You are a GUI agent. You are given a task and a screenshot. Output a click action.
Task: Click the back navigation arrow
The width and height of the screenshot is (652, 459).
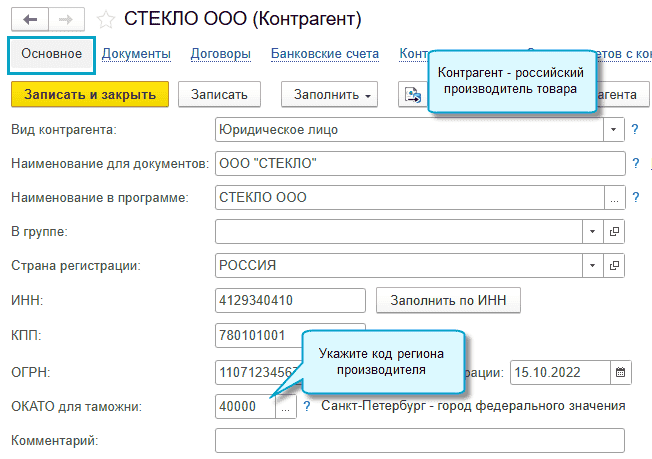click(x=28, y=18)
